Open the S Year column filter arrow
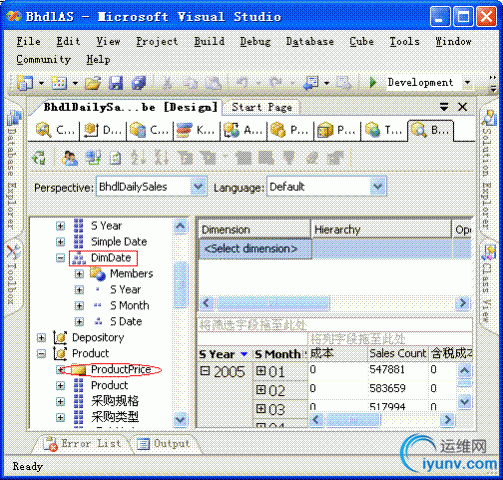This screenshot has width=503, height=480. click(x=244, y=354)
